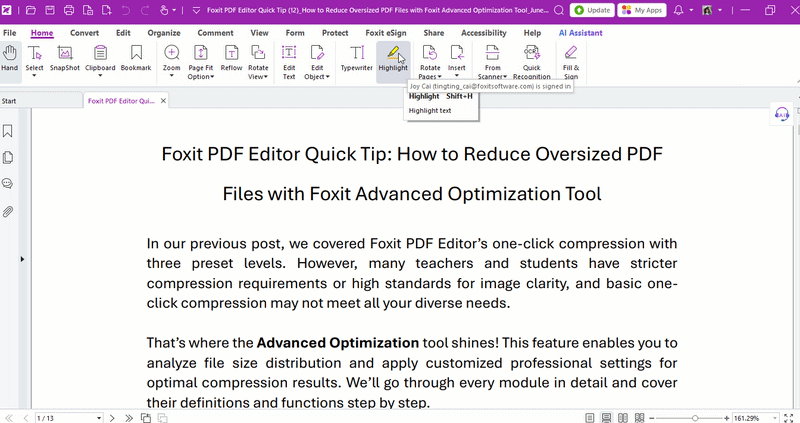Toggle full screen mode
The image size is (800, 423).
click(789, 418)
